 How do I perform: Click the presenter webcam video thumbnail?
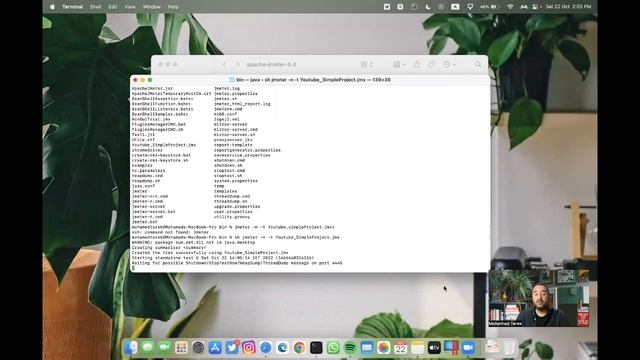539,298
